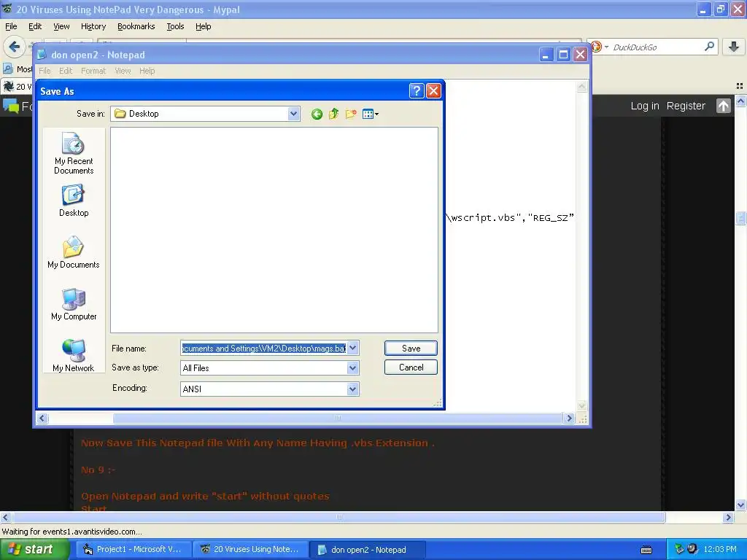Click the keyboard icon in the taskbar
This screenshot has height=560, width=747.
click(646, 550)
